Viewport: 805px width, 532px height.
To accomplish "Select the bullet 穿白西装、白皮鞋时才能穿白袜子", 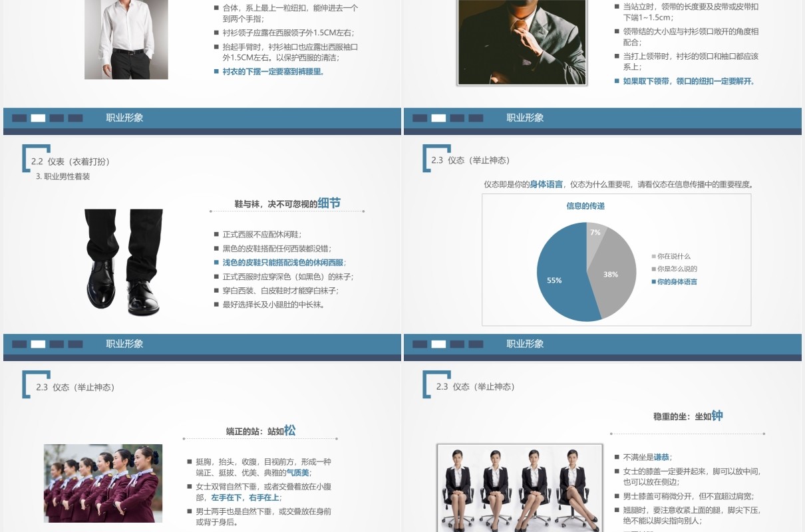I will (x=277, y=291).
